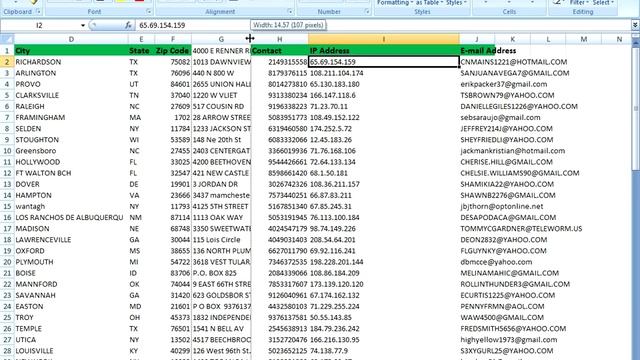Select contact number 9196338223

click(x=280, y=107)
